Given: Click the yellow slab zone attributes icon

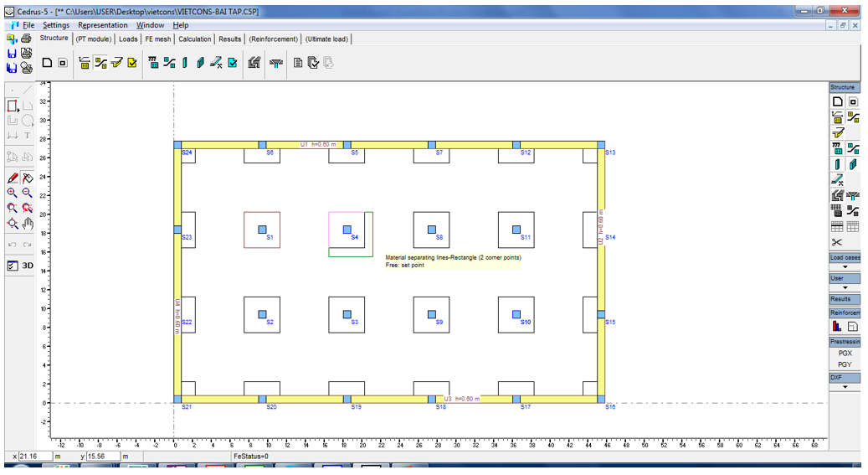Looking at the screenshot, I should 85,63.
